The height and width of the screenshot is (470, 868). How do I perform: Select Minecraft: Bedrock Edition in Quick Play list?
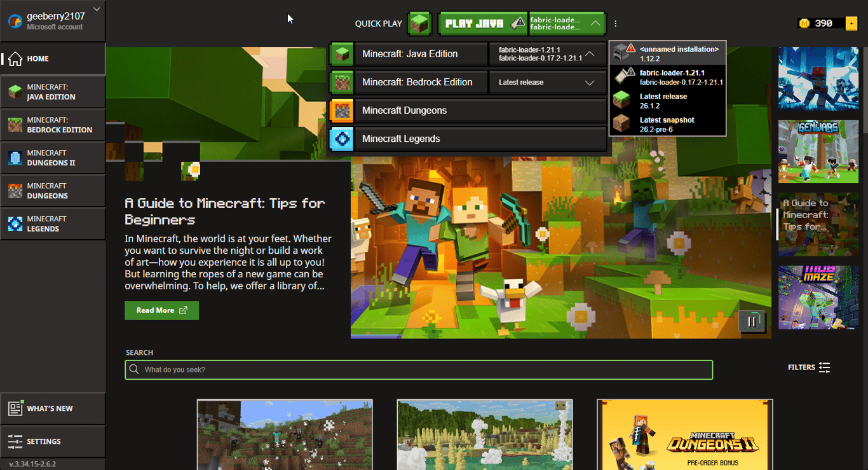[x=421, y=82]
